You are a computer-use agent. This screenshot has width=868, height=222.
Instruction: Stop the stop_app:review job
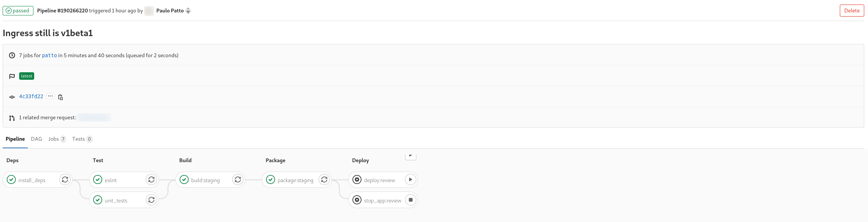411,200
